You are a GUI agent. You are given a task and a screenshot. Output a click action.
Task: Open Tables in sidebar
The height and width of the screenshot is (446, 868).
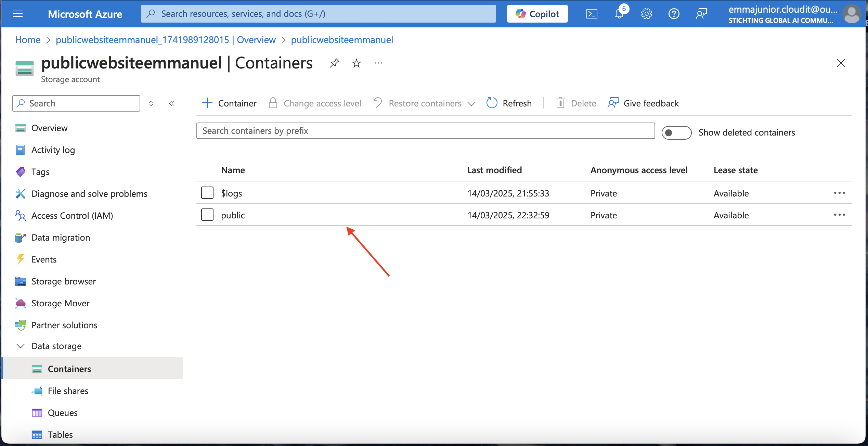click(x=60, y=435)
